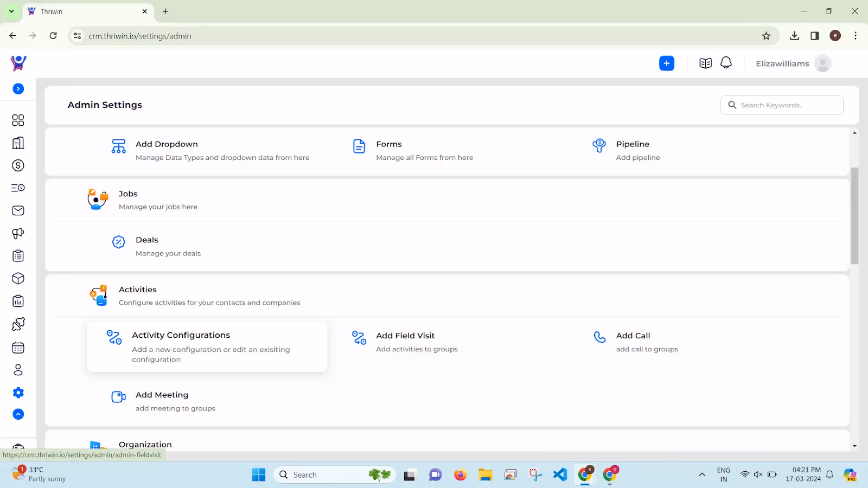This screenshot has height=488, width=868.
Task: Click the Admin Settings page title
Action: coord(105,105)
